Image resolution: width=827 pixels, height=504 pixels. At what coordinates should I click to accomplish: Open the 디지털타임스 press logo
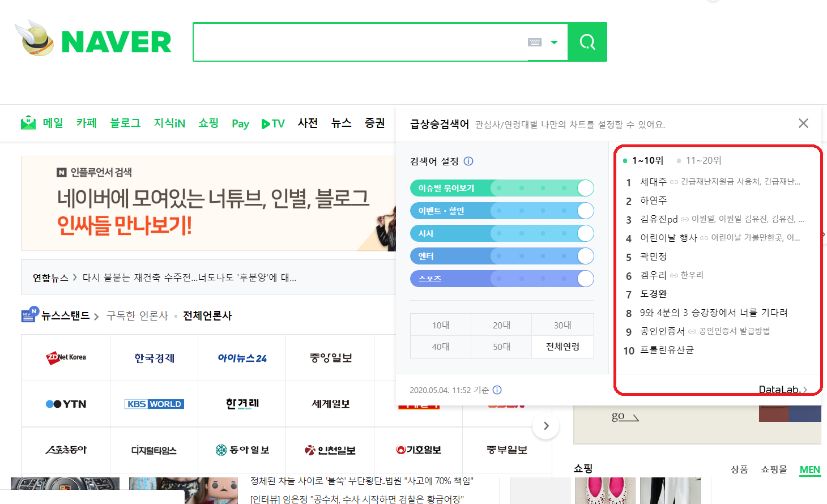[154, 450]
